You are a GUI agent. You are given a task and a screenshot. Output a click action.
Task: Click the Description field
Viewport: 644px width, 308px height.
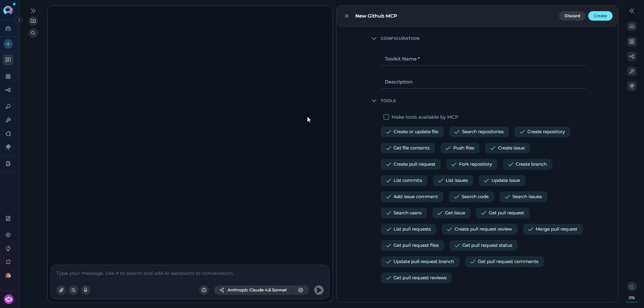(x=483, y=82)
